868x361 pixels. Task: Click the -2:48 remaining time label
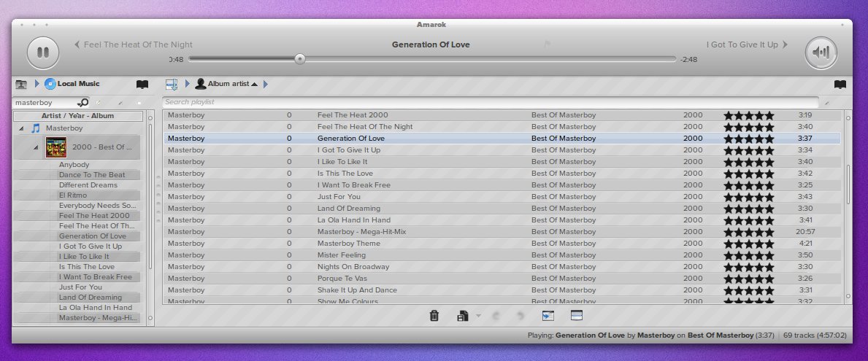(688, 59)
